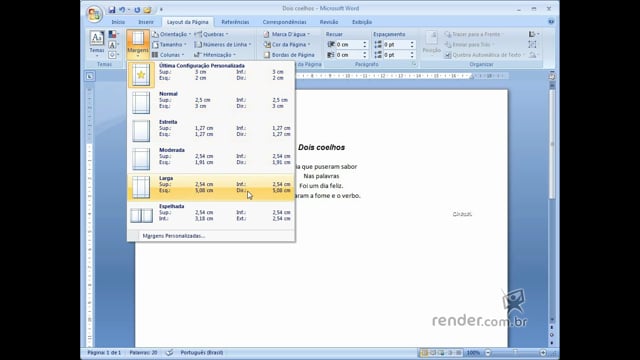Click Bordas de Página button

289,55
